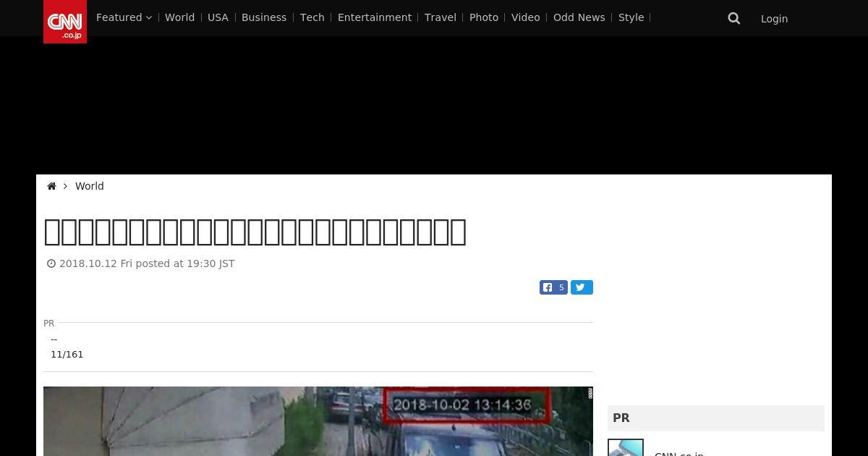
Task: Click the 2018.10.12 posted date text
Action: click(147, 263)
